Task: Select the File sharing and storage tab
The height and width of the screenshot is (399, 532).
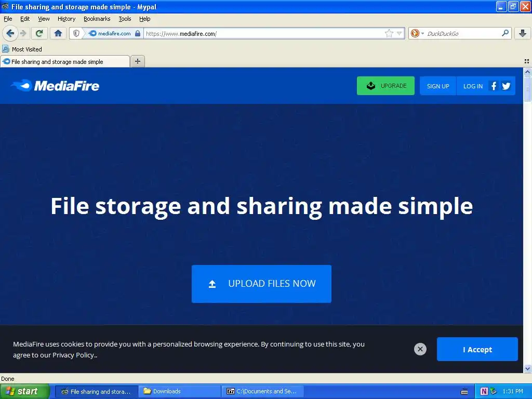Action: click(65, 61)
